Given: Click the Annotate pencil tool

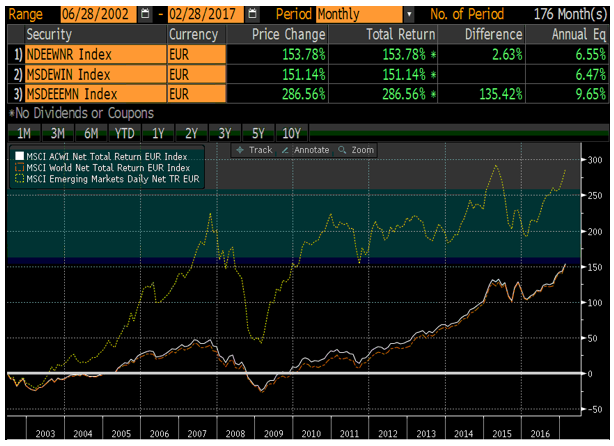Looking at the screenshot, I should [286, 150].
